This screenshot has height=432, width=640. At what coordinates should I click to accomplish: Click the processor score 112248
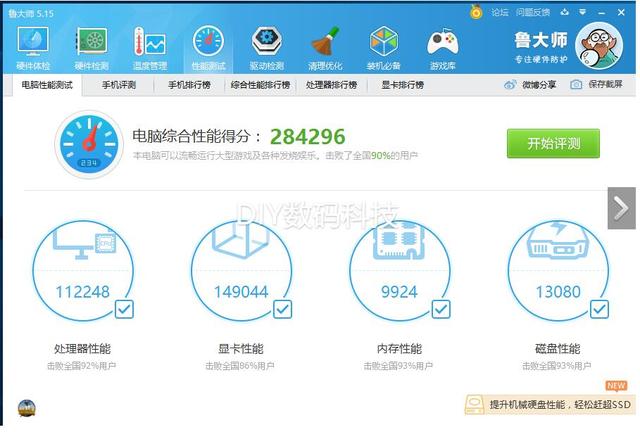(82, 292)
